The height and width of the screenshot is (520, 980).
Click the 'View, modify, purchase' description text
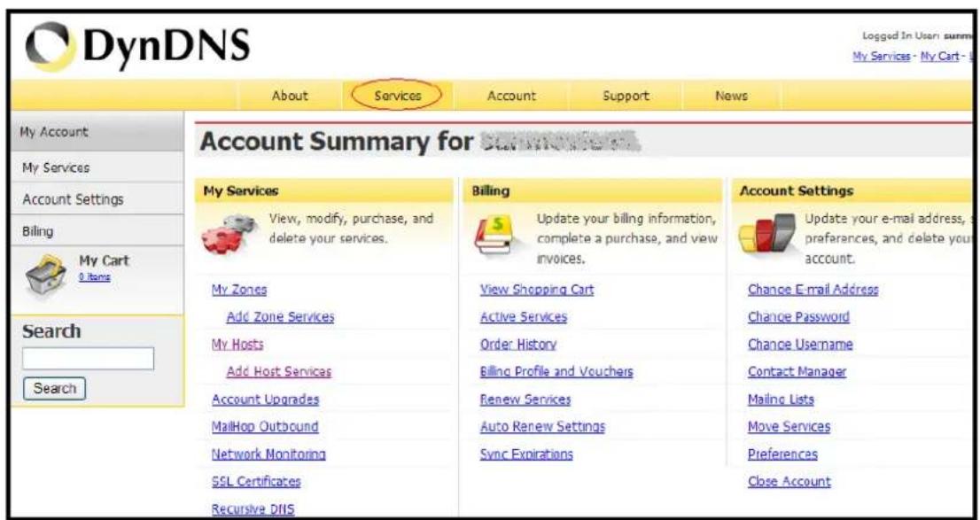(x=351, y=229)
